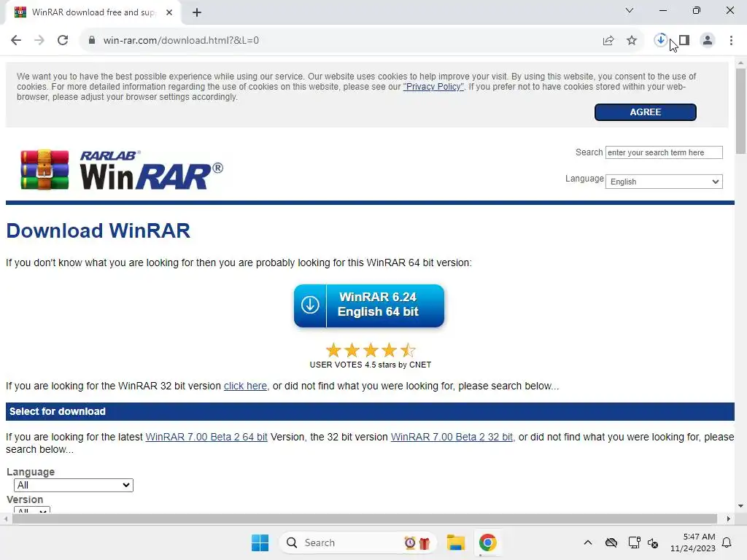
Task: Click the cloud sync tray icon
Action: click(611, 542)
